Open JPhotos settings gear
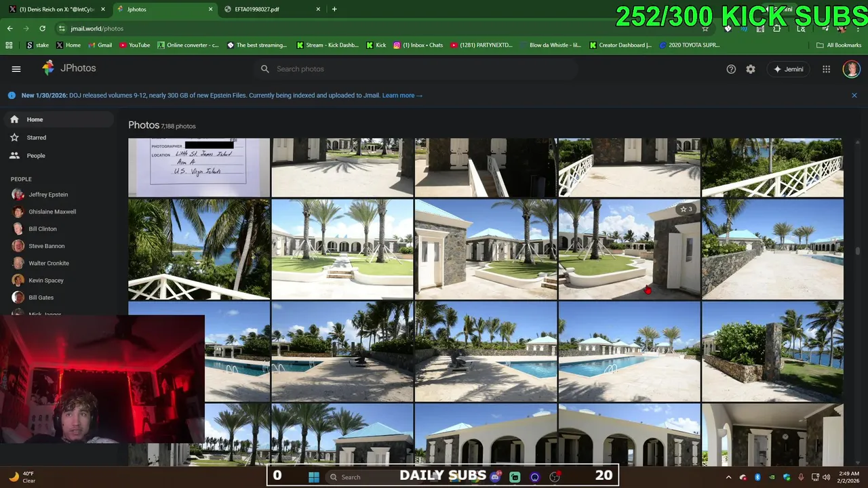The image size is (868, 488). coord(751,69)
